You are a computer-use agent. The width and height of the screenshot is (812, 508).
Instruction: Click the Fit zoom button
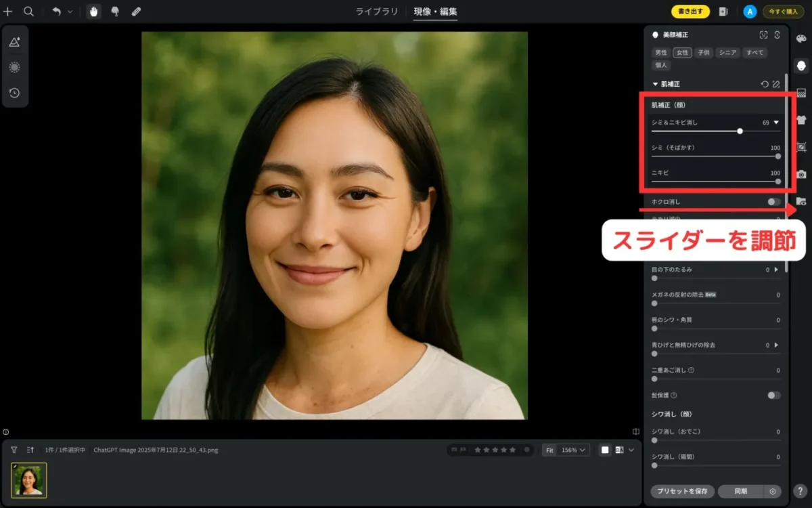(x=550, y=450)
